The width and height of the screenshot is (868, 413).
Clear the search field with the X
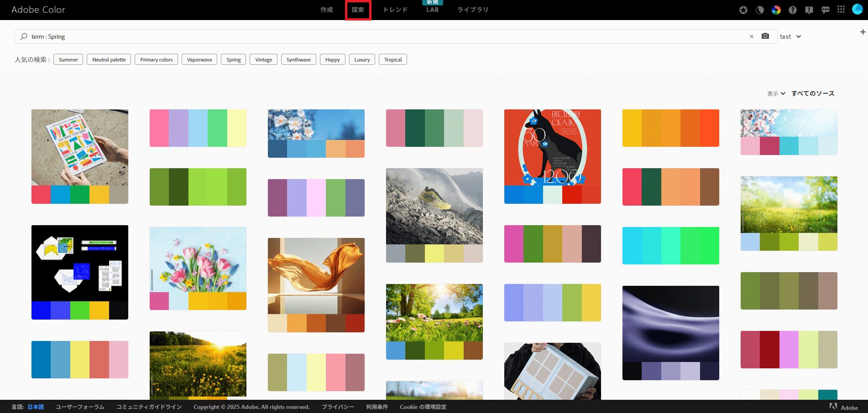pyautogui.click(x=752, y=36)
